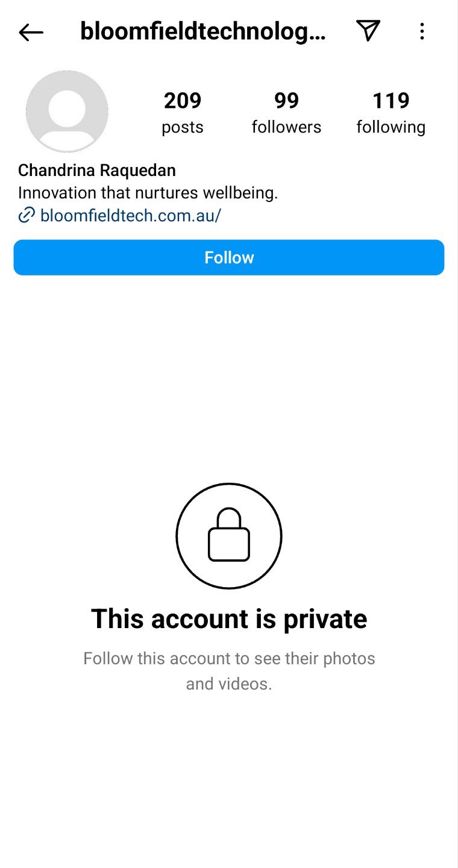
Task: Tap the padlock icon in the circle
Action: (229, 535)
